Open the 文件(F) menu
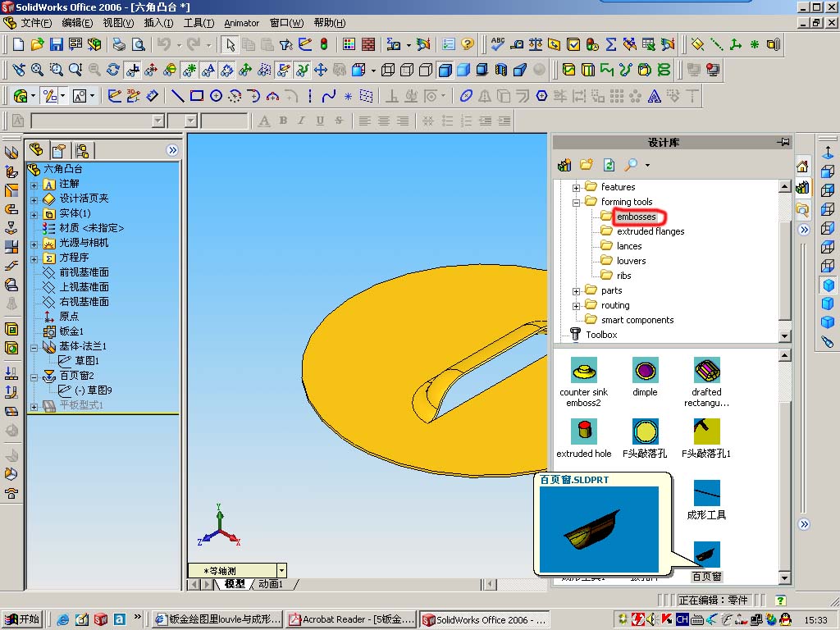The height and width of the screenshot is (630, 840). (36, 22)
